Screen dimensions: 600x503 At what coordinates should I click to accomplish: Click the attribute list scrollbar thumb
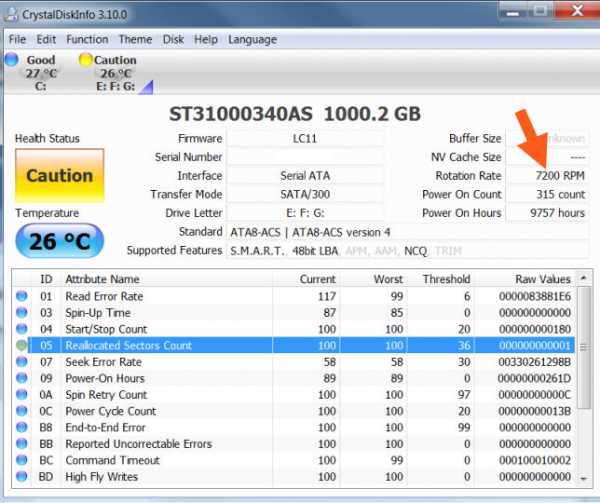tap(584, 347)
